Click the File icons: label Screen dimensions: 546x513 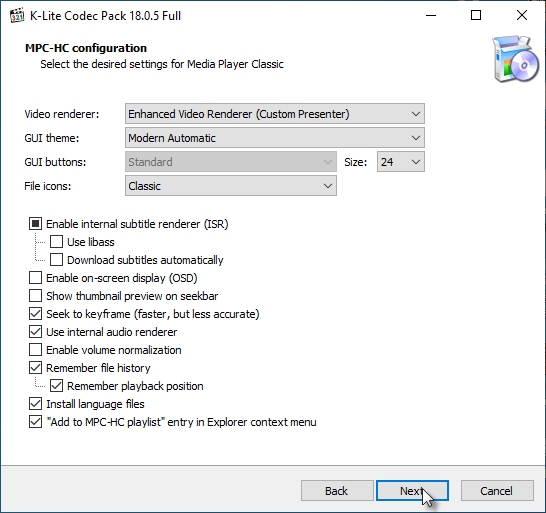point(47,186)
